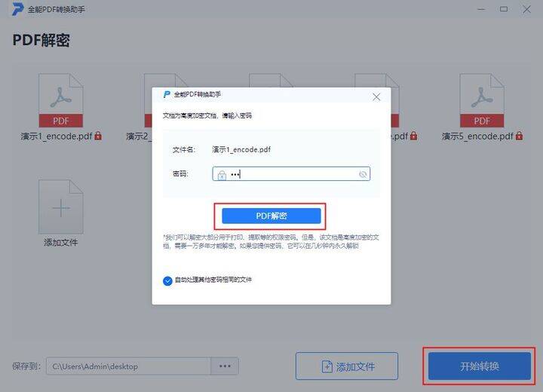Click the bottom 添加文件 button
543x392 pixels.
[x=347, y=366]
